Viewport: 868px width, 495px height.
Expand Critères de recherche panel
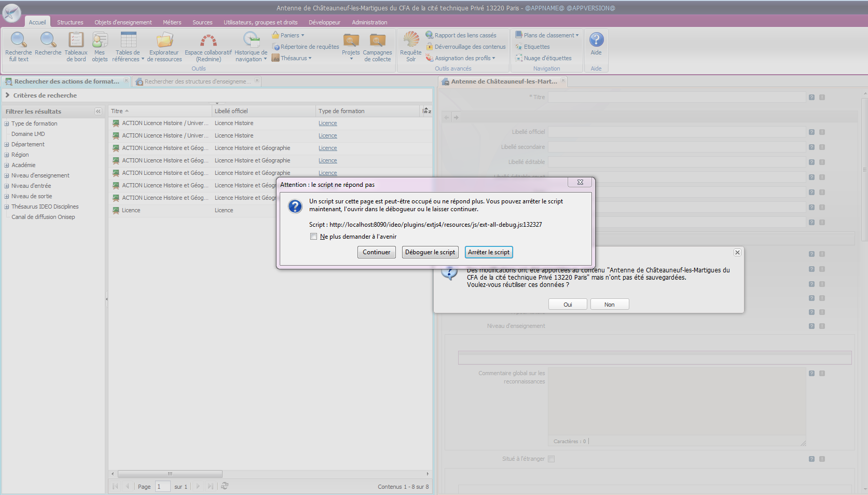(8, 95)
